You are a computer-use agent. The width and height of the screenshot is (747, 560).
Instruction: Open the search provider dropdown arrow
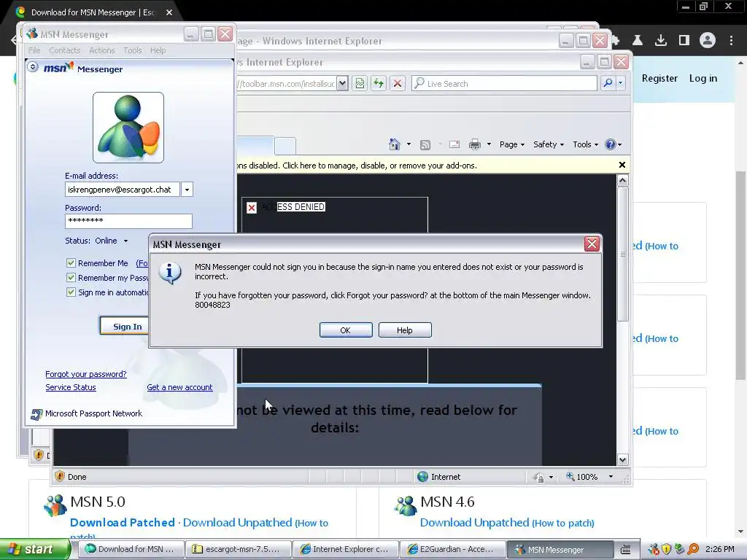tap(620, 83)
